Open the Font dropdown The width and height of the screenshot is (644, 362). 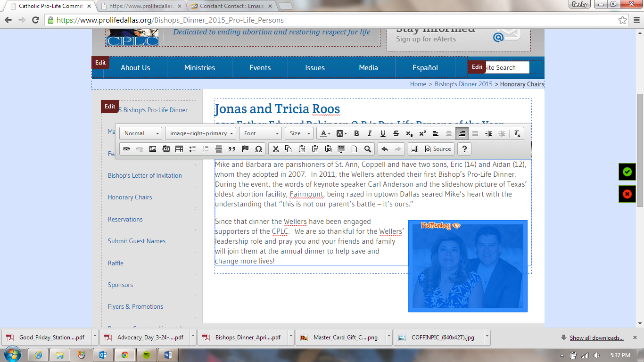(260, 133)
